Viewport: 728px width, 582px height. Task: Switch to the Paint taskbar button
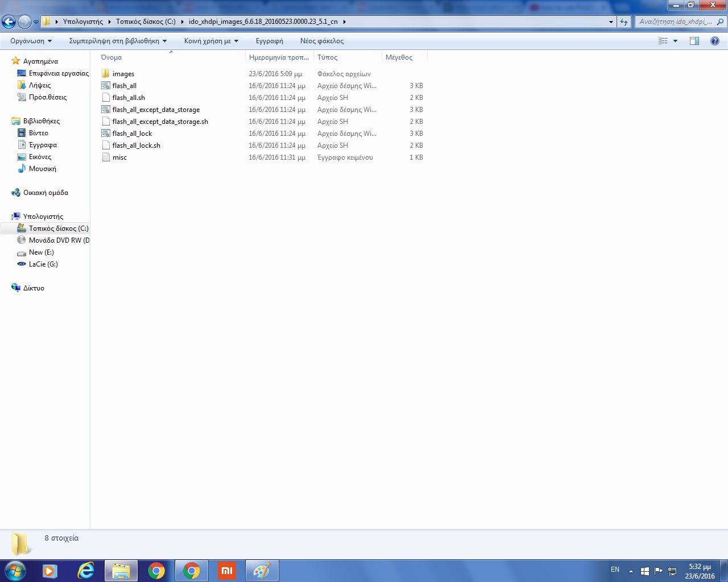point(262,571)
